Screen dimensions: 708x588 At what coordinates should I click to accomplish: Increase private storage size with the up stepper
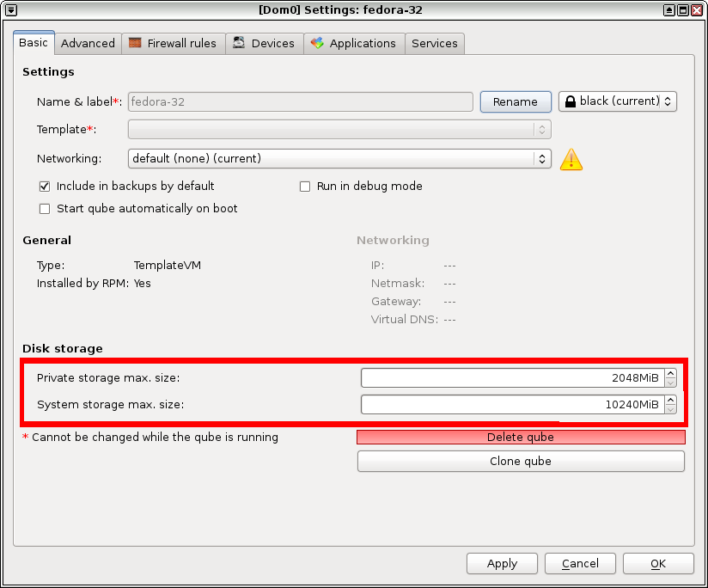669,373
